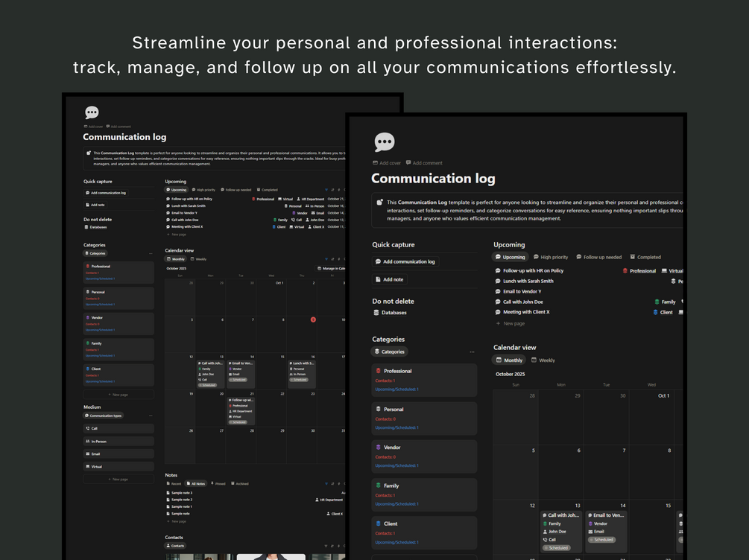Select the Archived notes tab on the back page
Viewport: 749px width, 560px height.
[240, 483]
